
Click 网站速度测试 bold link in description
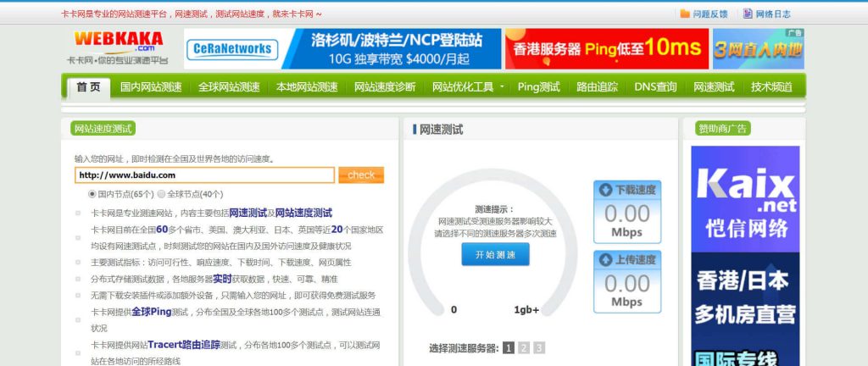pyautogui.click(x=304, y=213)
